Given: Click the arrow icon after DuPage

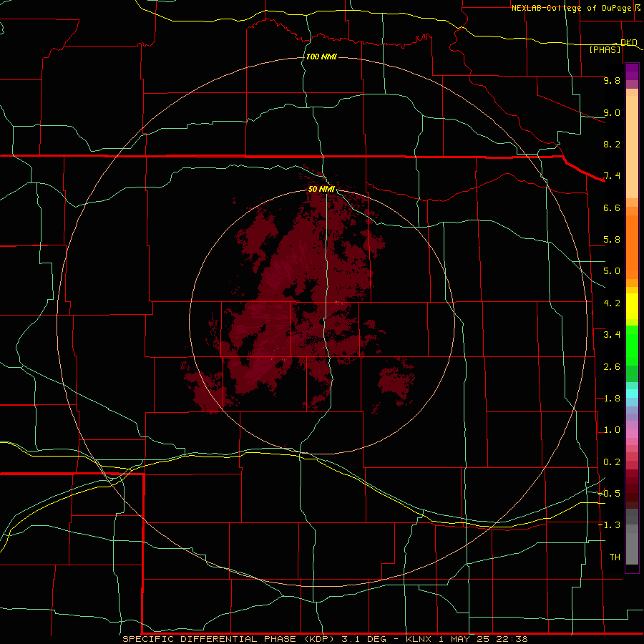Looking at the screenshot, I should tap(638, 7).
